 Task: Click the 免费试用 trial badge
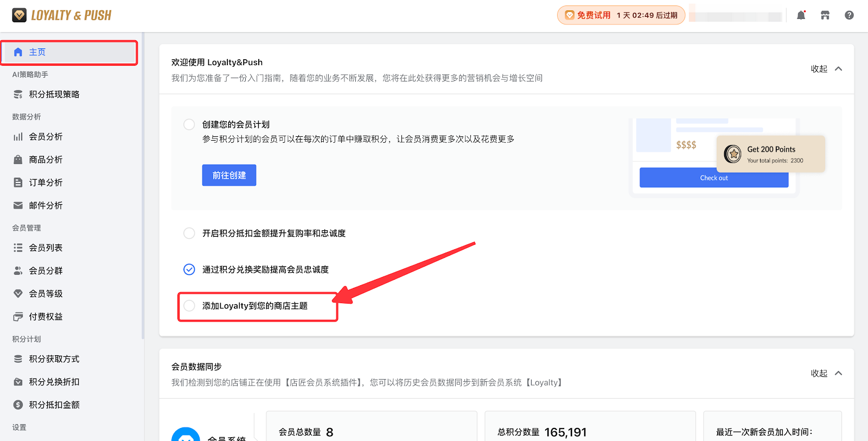tap(621, 15)
